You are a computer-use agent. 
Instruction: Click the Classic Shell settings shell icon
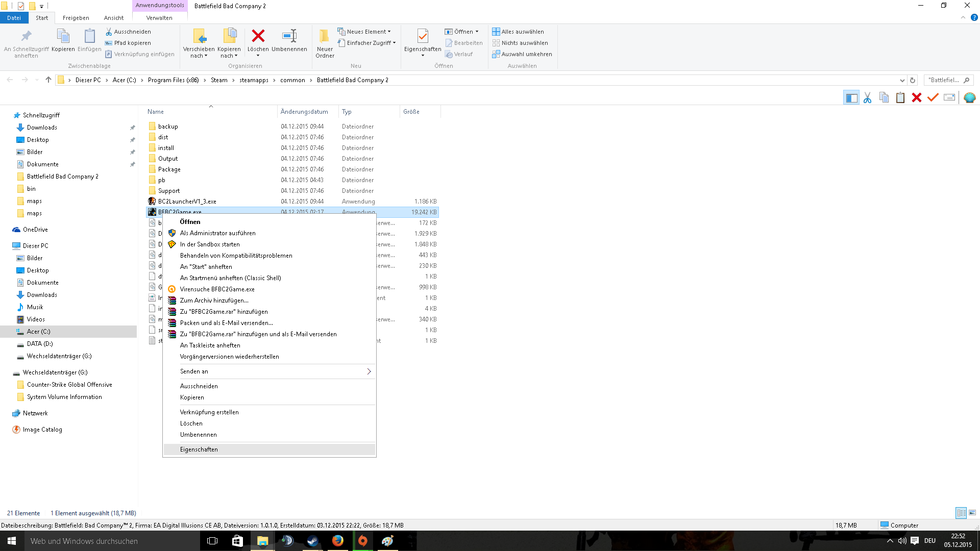[970, 97]
